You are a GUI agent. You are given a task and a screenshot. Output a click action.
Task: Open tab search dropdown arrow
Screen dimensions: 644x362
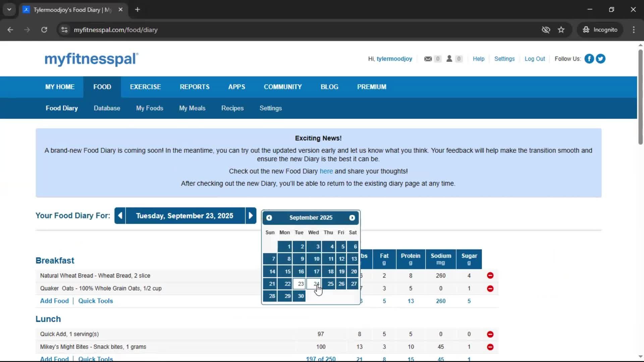tap(9, 10)
